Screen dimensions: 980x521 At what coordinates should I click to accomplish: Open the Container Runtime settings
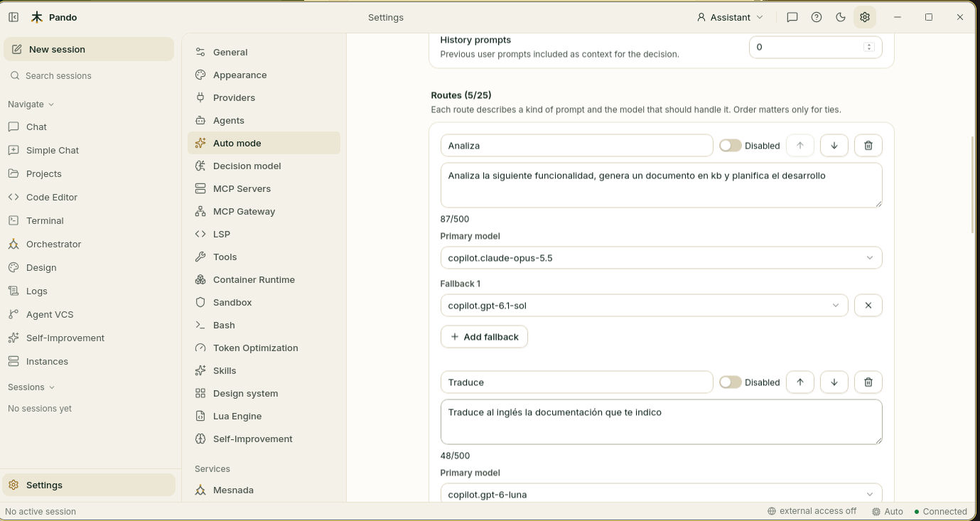pyautogui.click(x=264, y=279)
